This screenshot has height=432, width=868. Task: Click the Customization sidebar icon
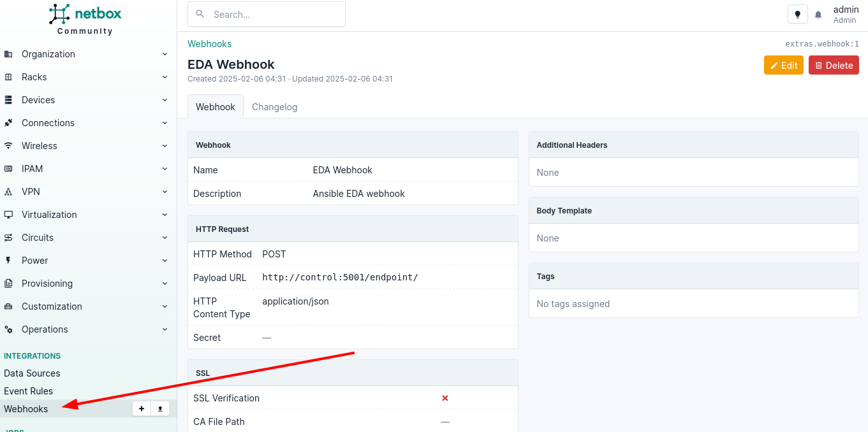click(x=8, y=306)
